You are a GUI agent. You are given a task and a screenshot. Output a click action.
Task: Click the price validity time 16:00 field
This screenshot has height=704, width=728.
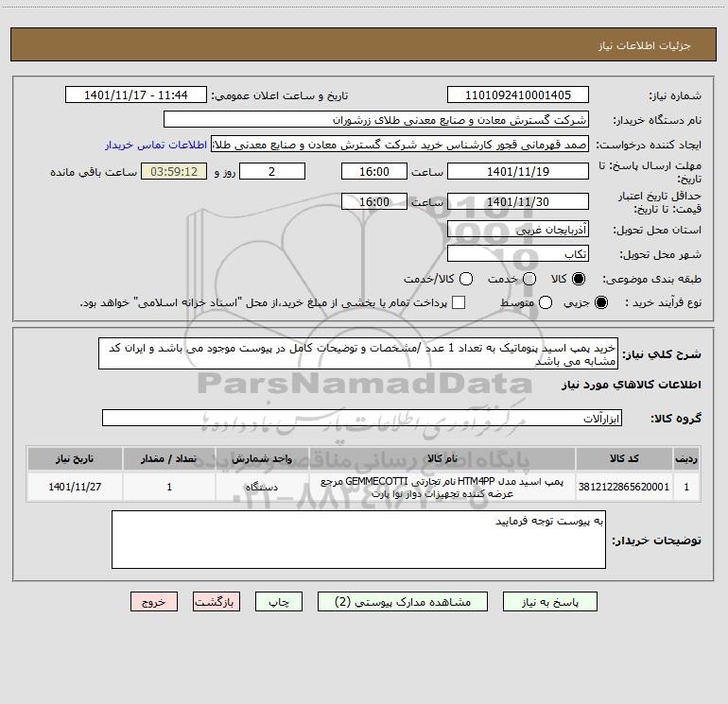point(374,201)
